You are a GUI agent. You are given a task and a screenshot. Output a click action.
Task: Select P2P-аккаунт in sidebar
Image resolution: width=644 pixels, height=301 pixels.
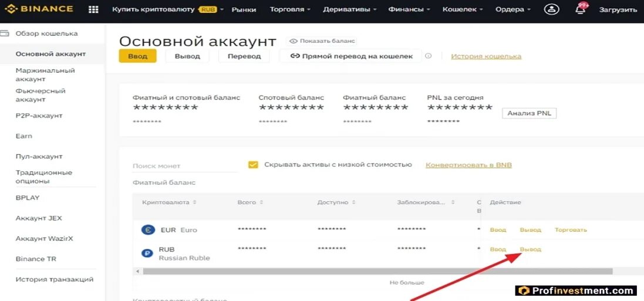(39, 116)
